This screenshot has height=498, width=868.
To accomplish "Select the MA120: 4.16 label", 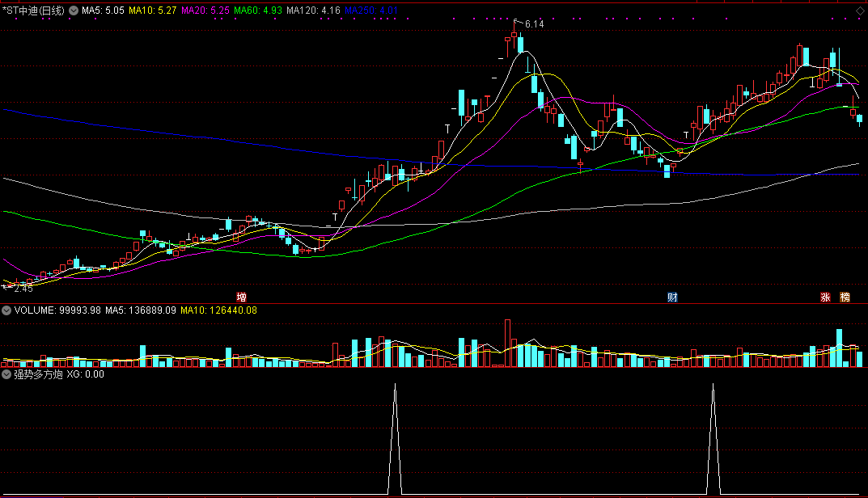I will [313, 11].
